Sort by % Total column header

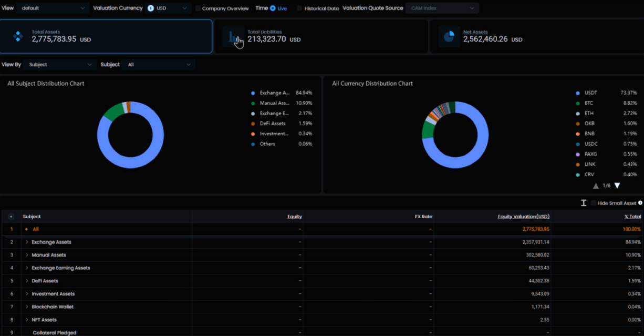(632, 217)
